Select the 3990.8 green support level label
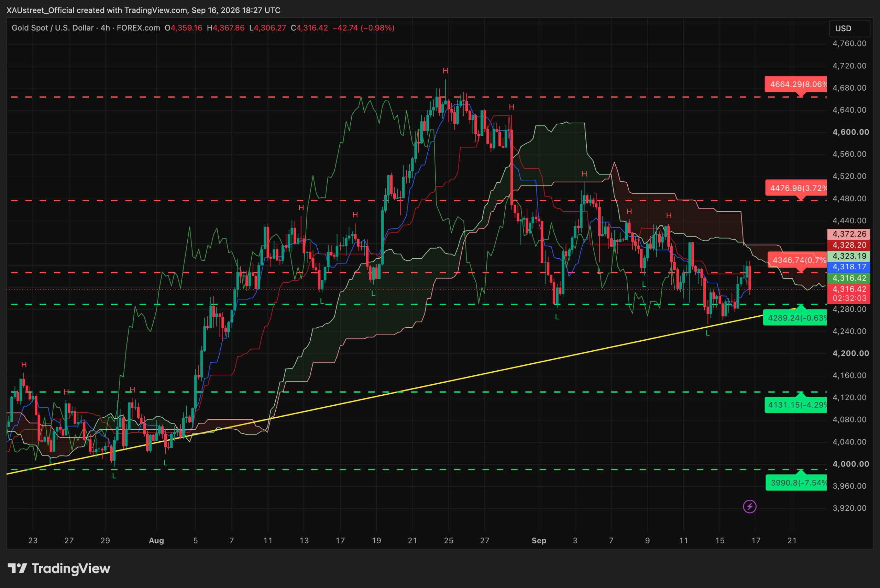The image size is (880, 588). click(x=796, y=483)
